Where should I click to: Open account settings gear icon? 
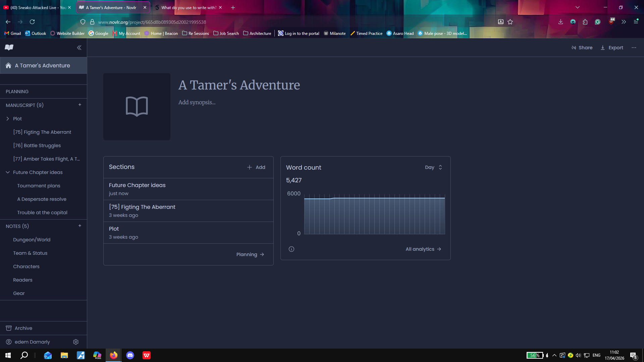tap(76, 342)
